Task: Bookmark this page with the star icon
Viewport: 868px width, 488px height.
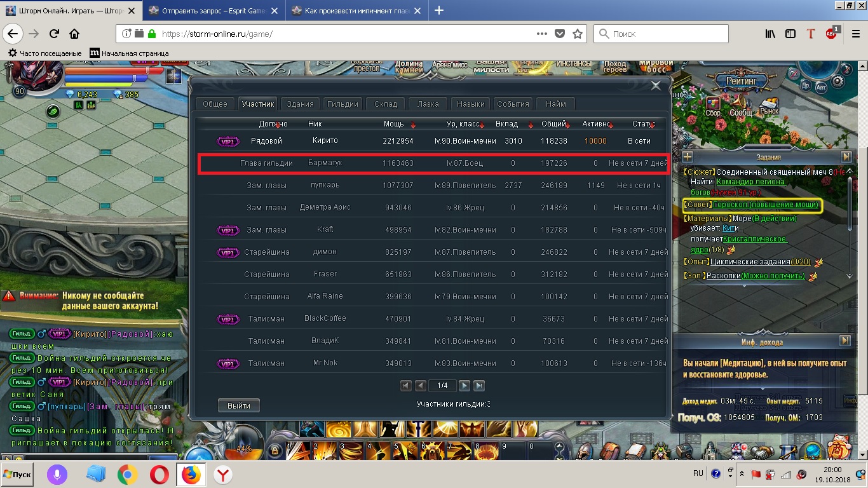Action: coord(577,34)
